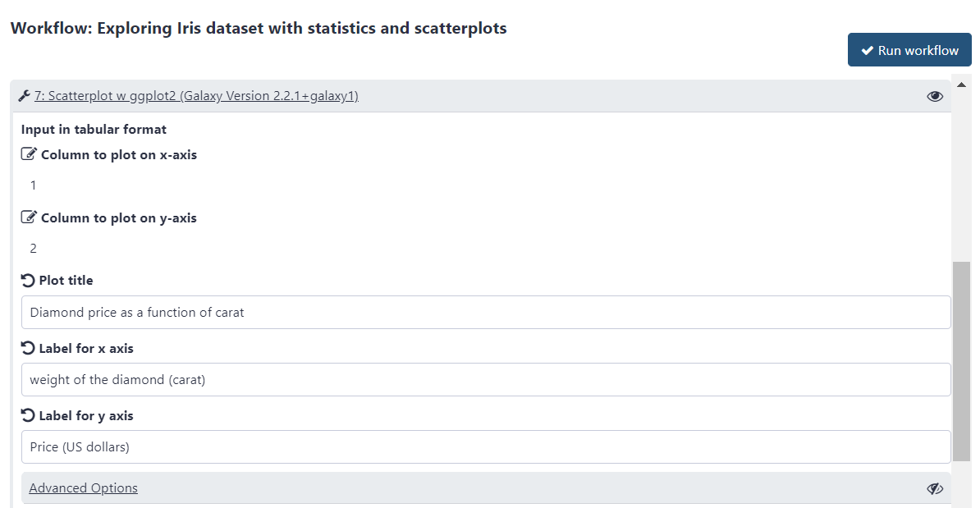Click edit icon for Column to plot on y-axis
This screenshot has height=508, width=980.
29,217
